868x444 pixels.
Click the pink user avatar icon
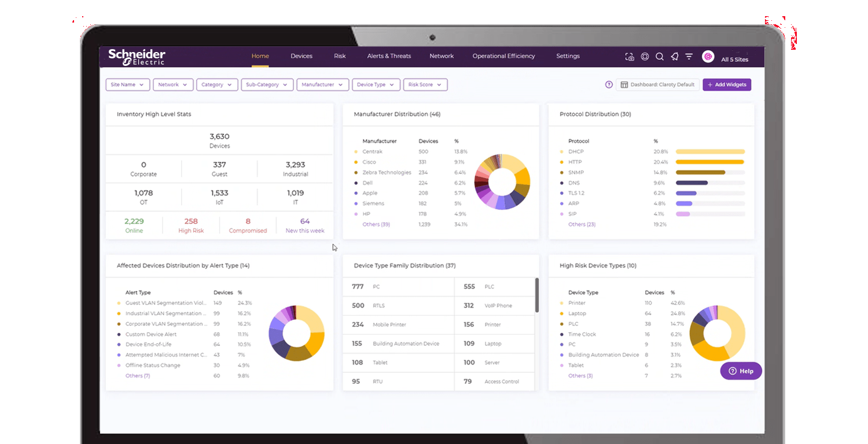[708, 57]
